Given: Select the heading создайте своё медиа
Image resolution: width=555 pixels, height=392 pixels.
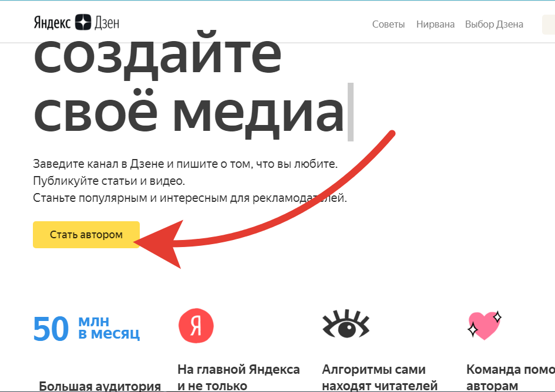Looking at the screenshot, I should pyautogui.click(x=189, y=85).
